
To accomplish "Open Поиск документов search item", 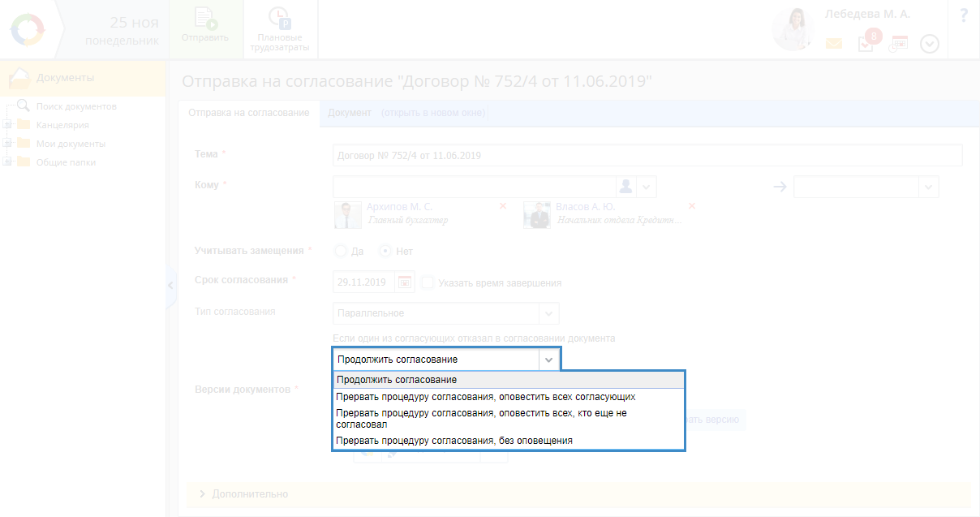I will point(76,106).
